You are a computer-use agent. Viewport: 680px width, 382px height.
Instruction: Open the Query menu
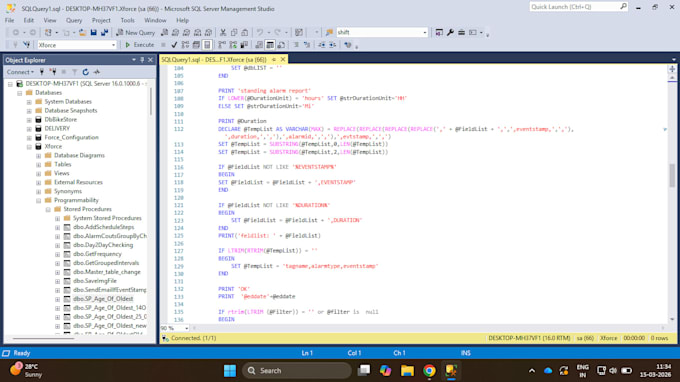tap(74, 20)
